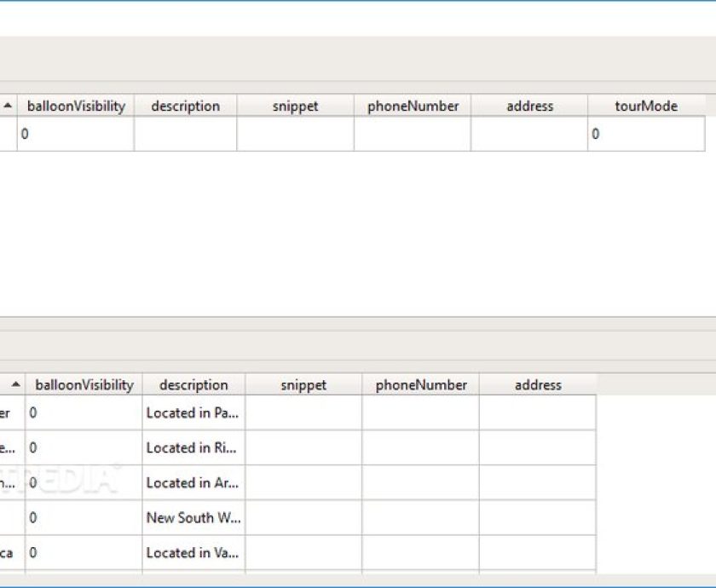Click the upper table address column header
This screenshot has height=588, width=716.
529,106
